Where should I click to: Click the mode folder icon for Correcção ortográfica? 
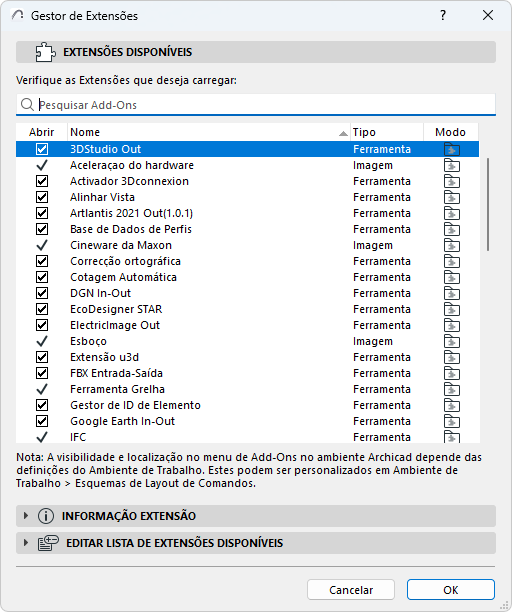click(x=452, y=261)
